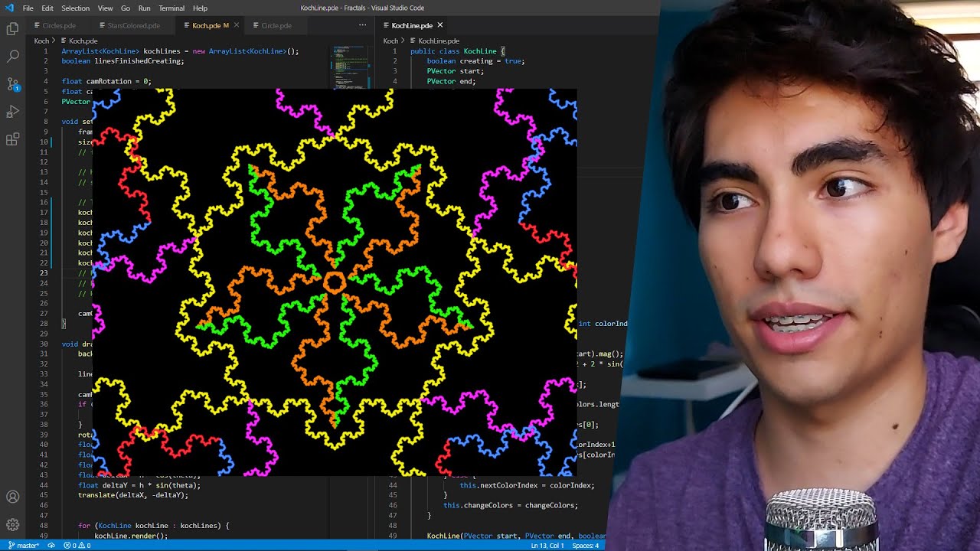This screenshot has height=551, width=980.
Task: Select the KochLine.pde tab in right editor
Action: pos(411,25)
